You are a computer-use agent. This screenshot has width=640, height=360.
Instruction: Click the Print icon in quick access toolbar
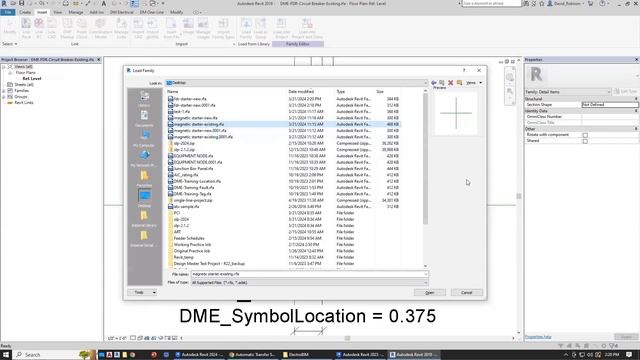click(x=65, y=3)
